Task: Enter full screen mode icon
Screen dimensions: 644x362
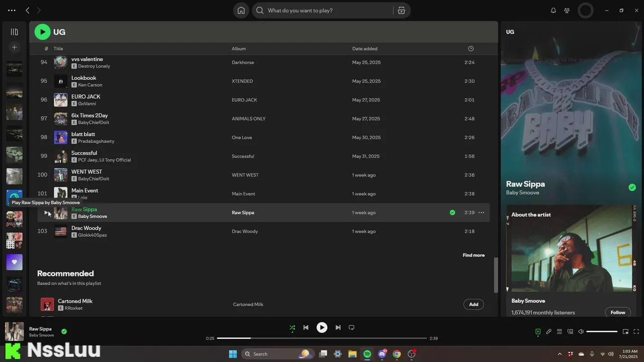Action: 636,331
